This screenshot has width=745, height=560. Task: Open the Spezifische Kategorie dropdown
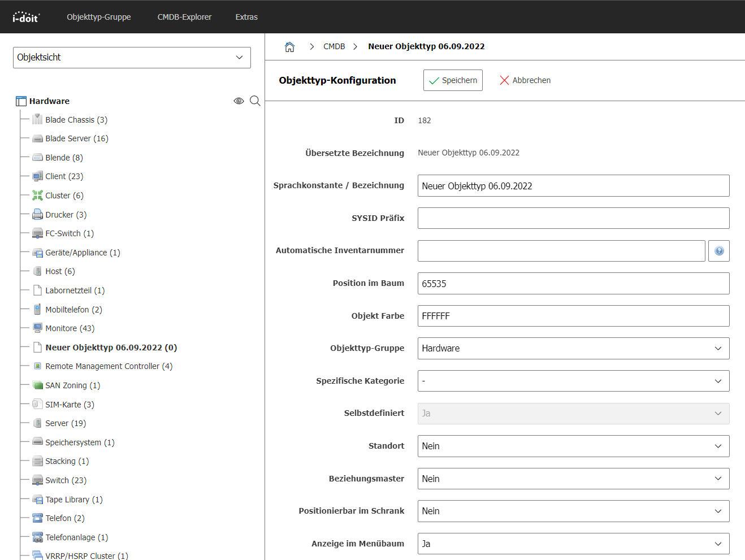(573, 381)
